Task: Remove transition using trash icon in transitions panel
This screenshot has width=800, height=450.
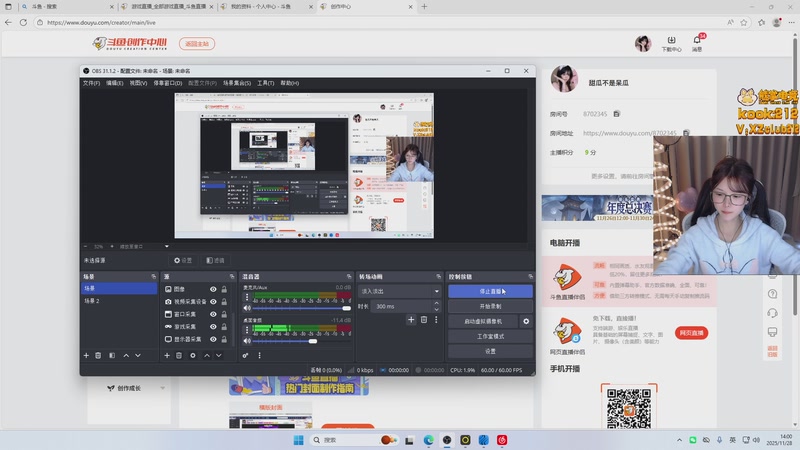Action: pyautogui.click(x=424, y=319)
